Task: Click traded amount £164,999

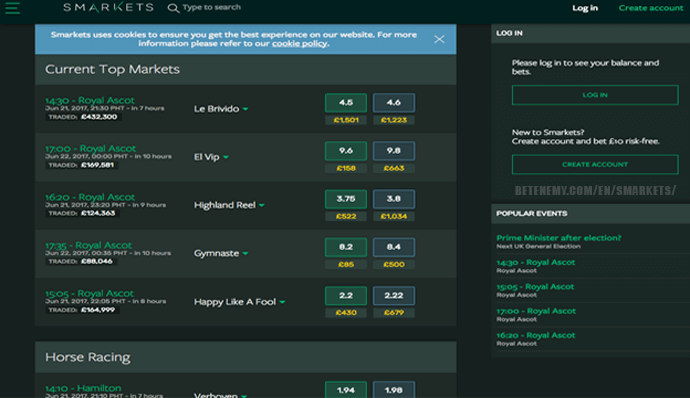Action: click(98, 310)
